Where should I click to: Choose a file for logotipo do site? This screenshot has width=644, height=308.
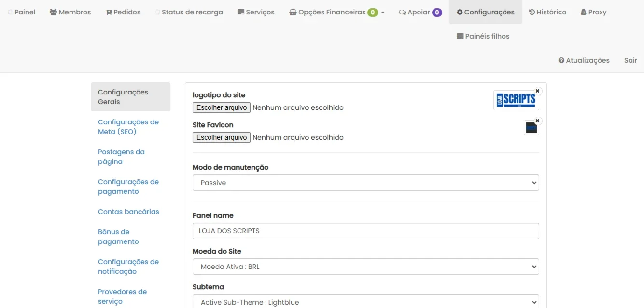pyautogui.click(x=222, y=107)
